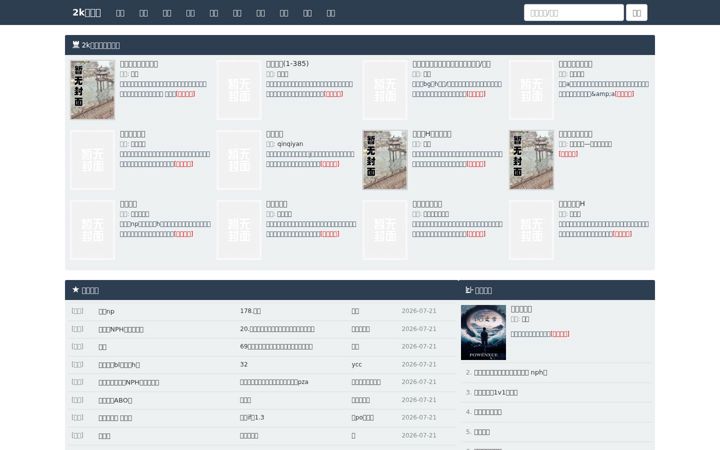Viewport: 720px width, 450px height.
Task: Click the crown icon in the 2k section header
Action: click(x=76, y=45)
